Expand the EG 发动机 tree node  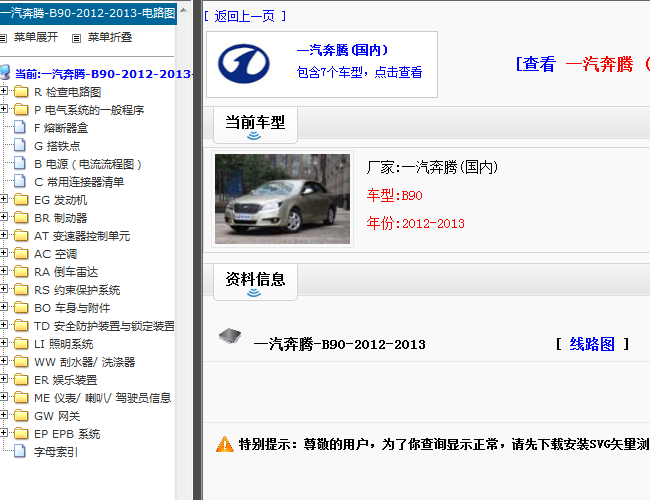[x=3, y=199]
